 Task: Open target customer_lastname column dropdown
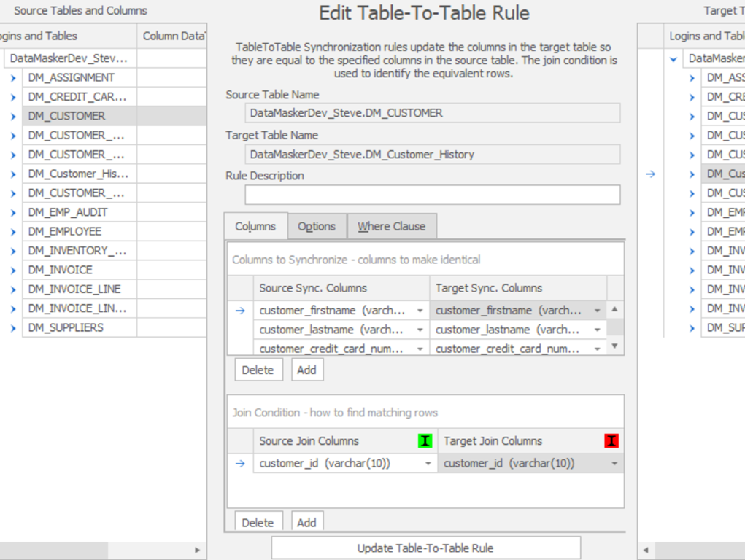(597, 330)
